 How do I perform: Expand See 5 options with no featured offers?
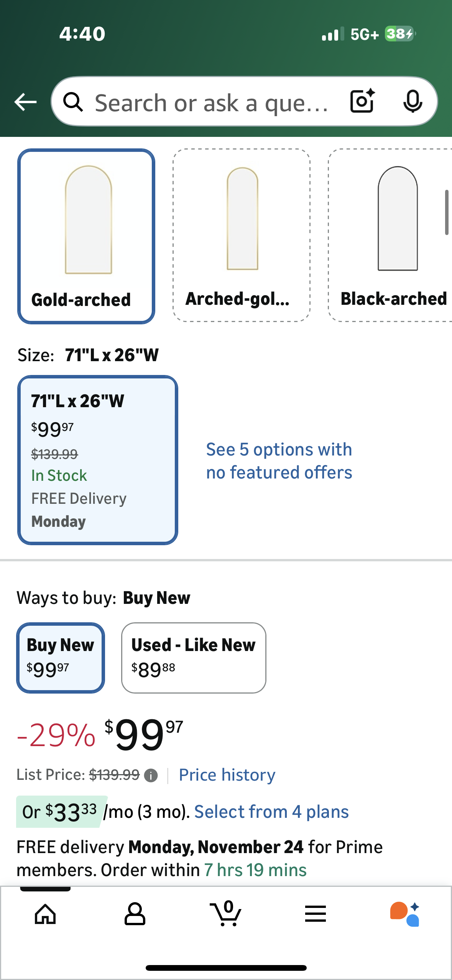point(279,460)
